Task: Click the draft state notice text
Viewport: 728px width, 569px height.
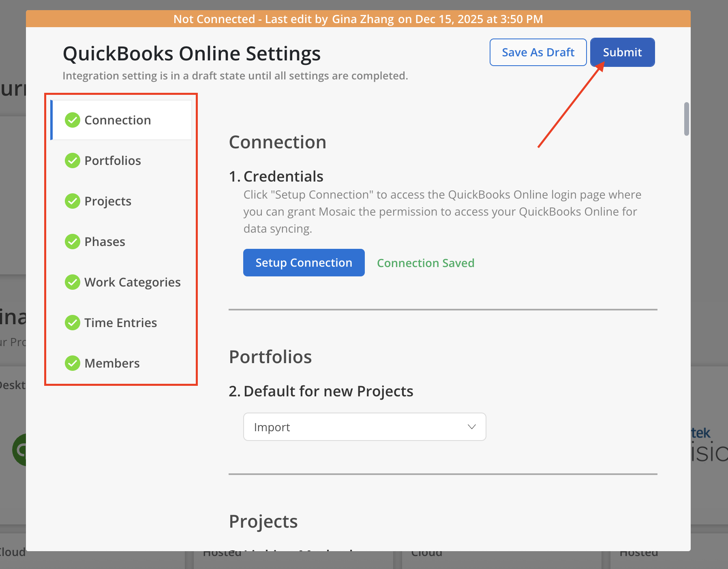Action: (235, 76)
